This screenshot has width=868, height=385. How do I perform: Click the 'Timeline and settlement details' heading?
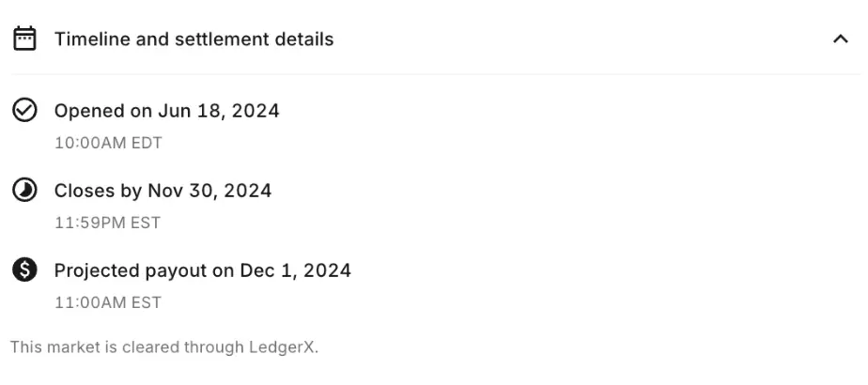click(194, 39)
